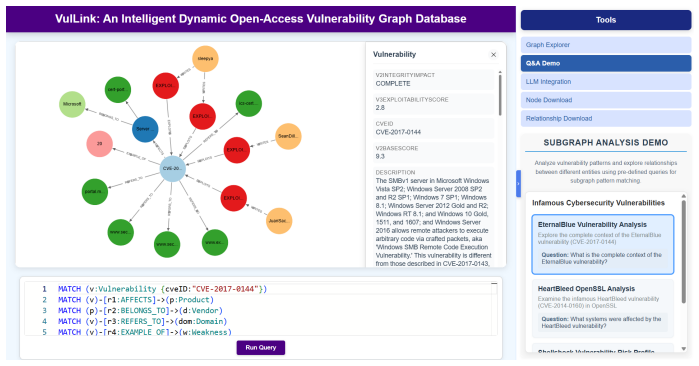Select the central CVE-20... node
This screenshot has width=699, height=366.
click(x=173, y=169)
